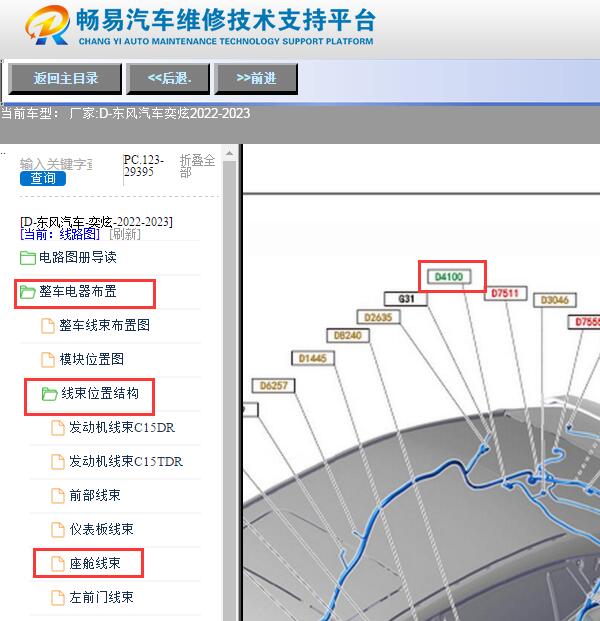Click the [当前：线路图] link

pos(60,234)
